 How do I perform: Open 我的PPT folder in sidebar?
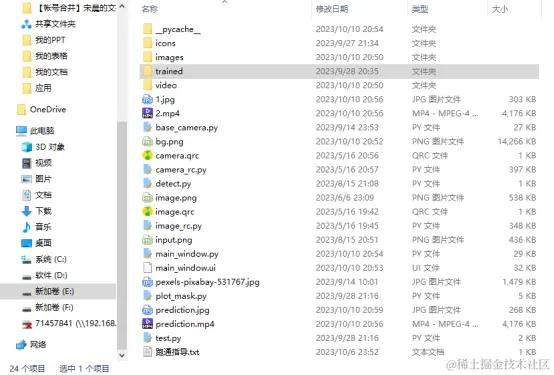pyautogui.click(x=50, y=40)
